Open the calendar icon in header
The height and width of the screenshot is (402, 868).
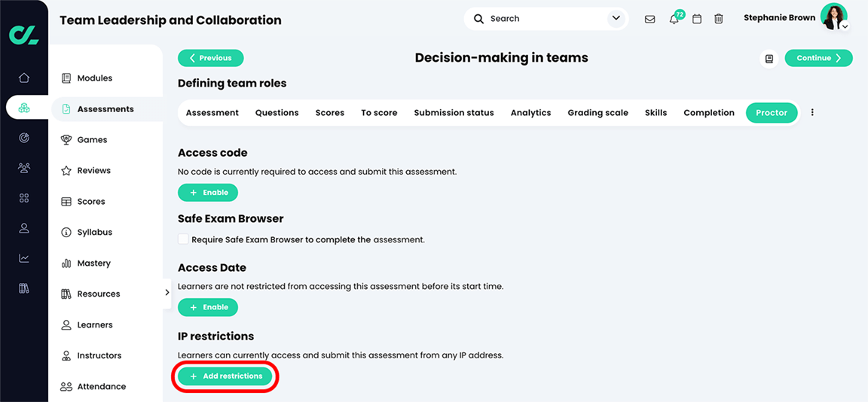(697, 19)
